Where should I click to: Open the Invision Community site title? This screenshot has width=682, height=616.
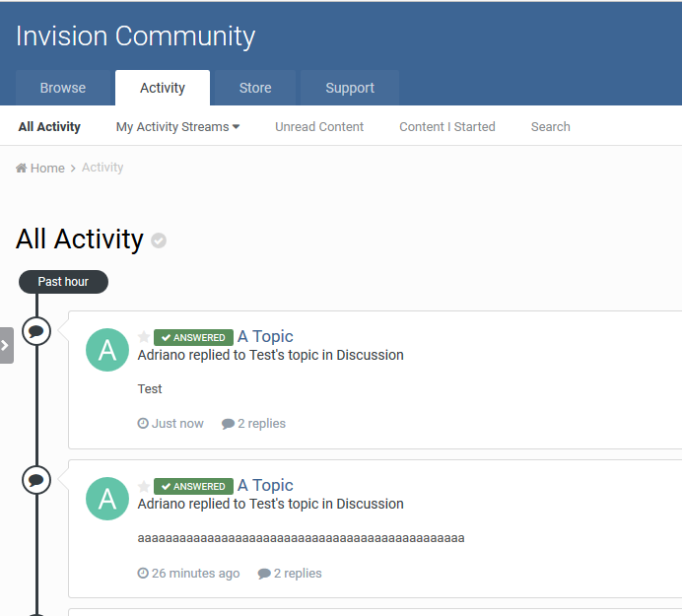click(136, 36)
